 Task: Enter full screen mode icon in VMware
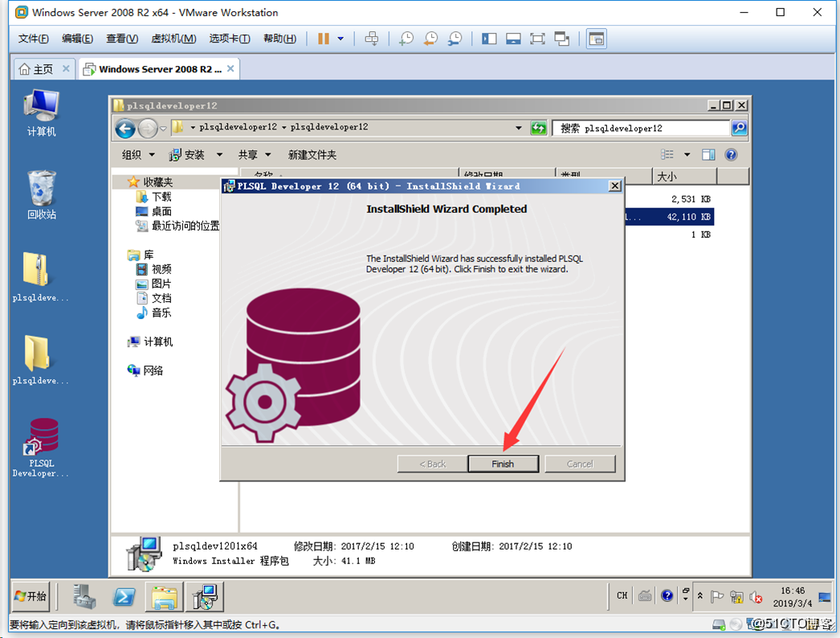(x=537, y=39)
